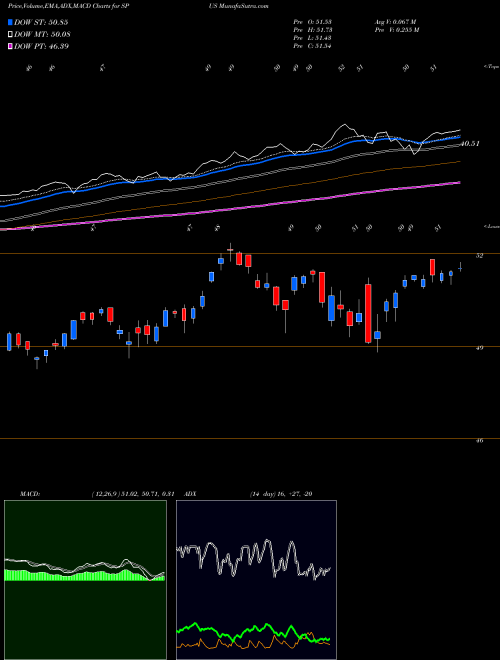
Task: Click the tall red candlestick near the 49 line
Action: point(368,313)
